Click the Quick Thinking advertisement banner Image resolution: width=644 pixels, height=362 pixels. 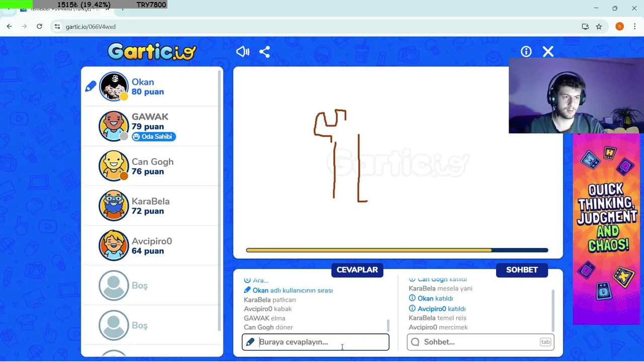point(607,229)
